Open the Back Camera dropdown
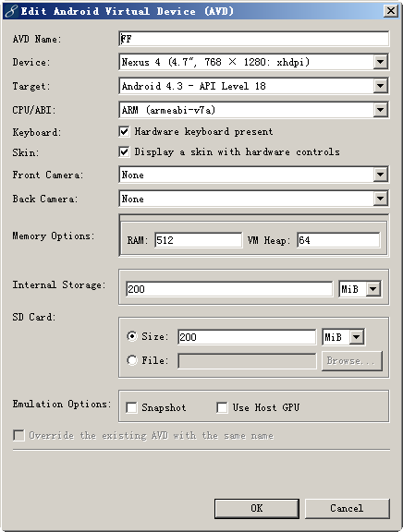The image size is (403, 532). (380, 199)
